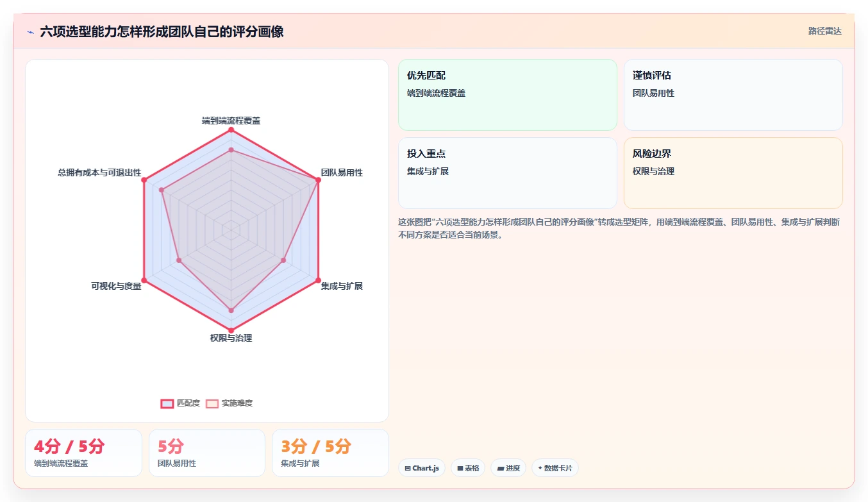868x502 pixels.
Task: Click the 数据卡片 tag
Action: coord(555,468)
